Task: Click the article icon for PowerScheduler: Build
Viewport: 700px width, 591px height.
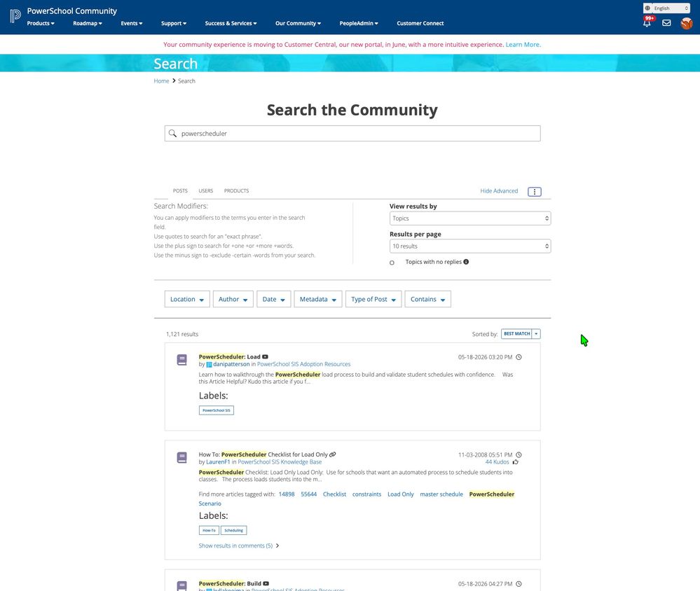Action: pos(181,585)
